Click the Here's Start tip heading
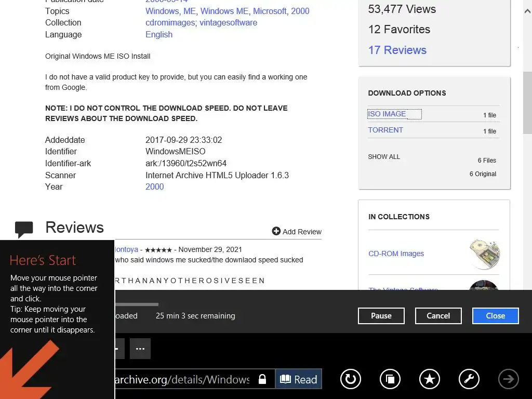 pos(43,260)
